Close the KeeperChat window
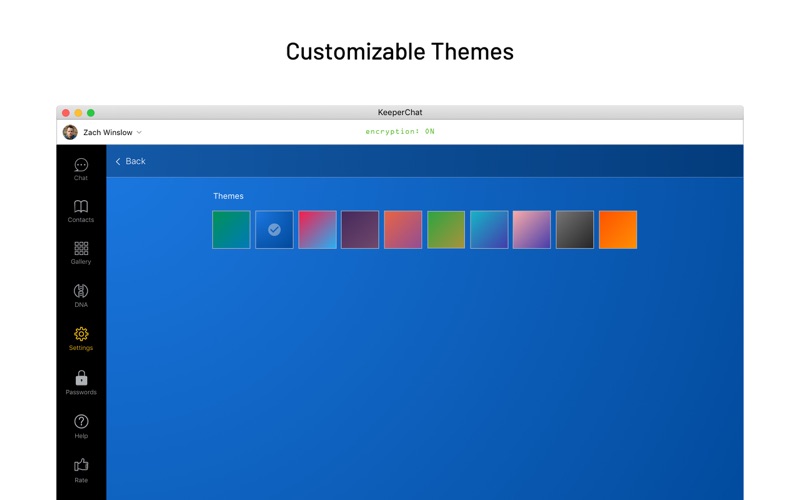The width and height of the screenshot is (800, 500). coord(66,113)
